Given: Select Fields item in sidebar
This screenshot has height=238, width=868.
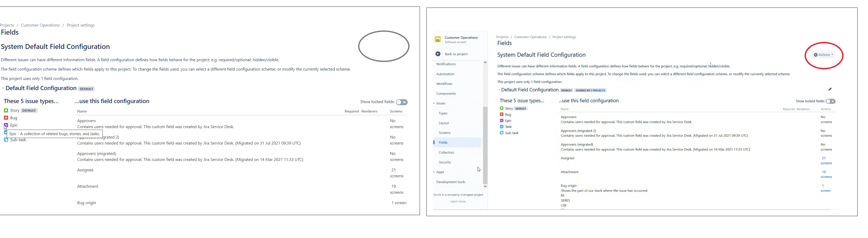Looking at the screenshot, I should point(457,143).
